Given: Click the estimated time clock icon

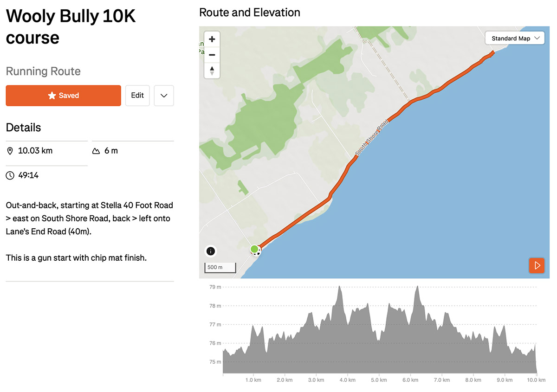Looking at the screenshot, I should pyautogui.click(x=10, y=175).
